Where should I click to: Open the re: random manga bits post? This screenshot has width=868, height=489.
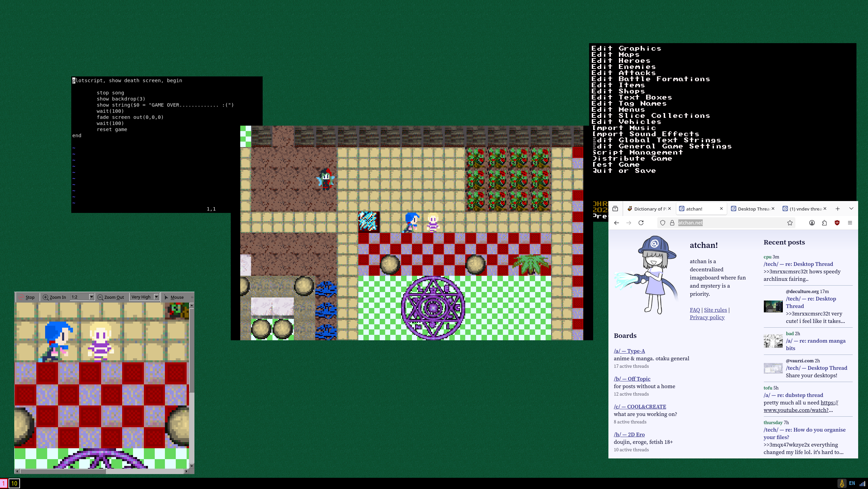[815, 344]
